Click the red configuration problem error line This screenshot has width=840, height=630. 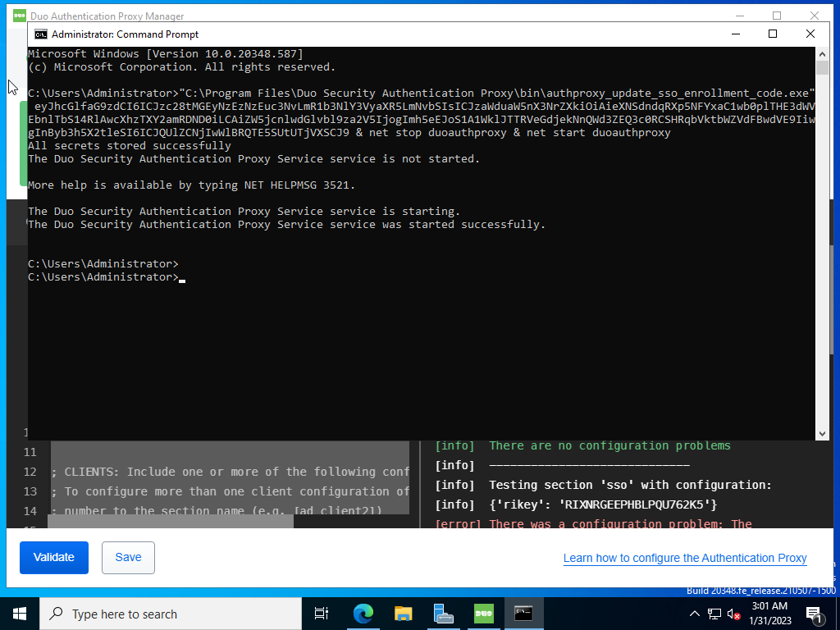pyautogui.click(x=594, y=523)
